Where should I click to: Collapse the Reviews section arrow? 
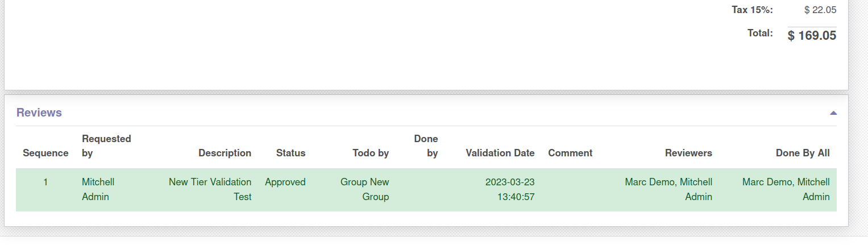point(833,113)
